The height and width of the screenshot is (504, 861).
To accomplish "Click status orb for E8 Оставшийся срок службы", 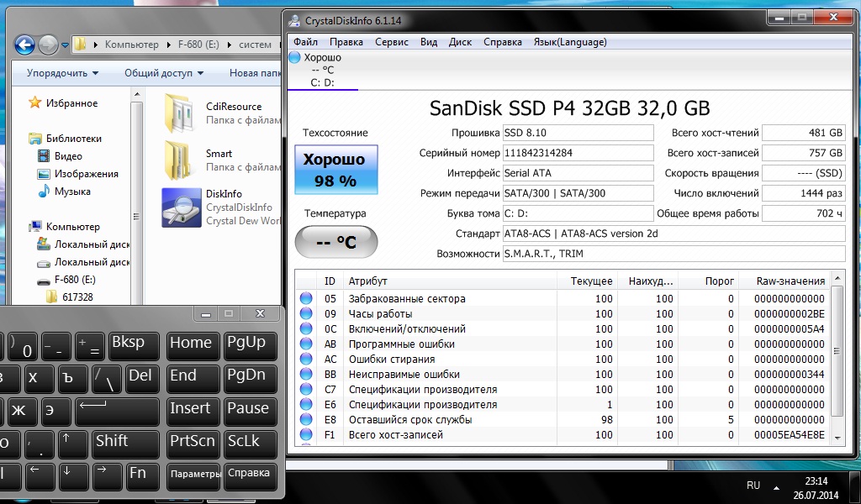I will point(306,420).
